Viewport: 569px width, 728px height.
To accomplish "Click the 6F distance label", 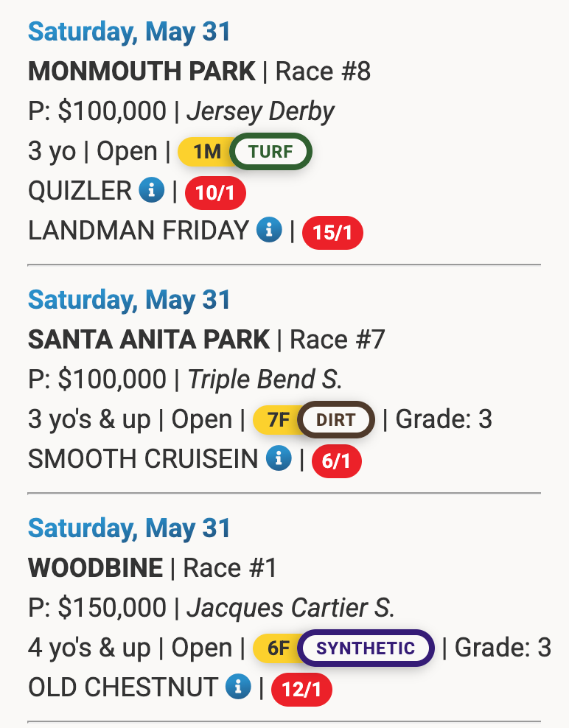I will [x=278, y=648].
